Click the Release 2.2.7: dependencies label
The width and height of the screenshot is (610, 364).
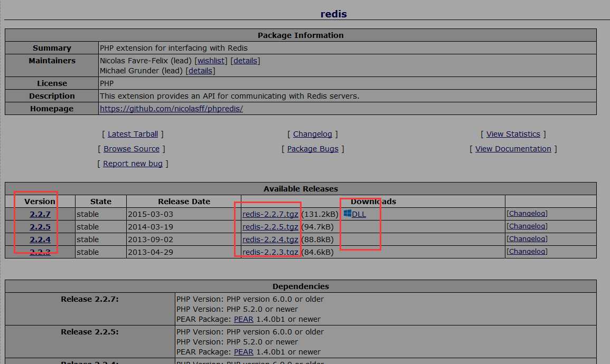click(x=90, y=299)
